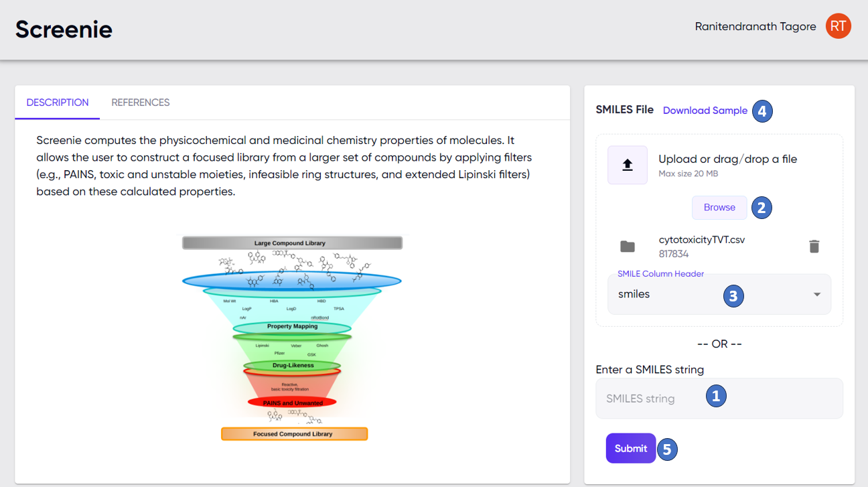Image resolution: width=868 pixels, height=487 pixels.
Task: Click the selected smiles column value
Action: (634, 294)
